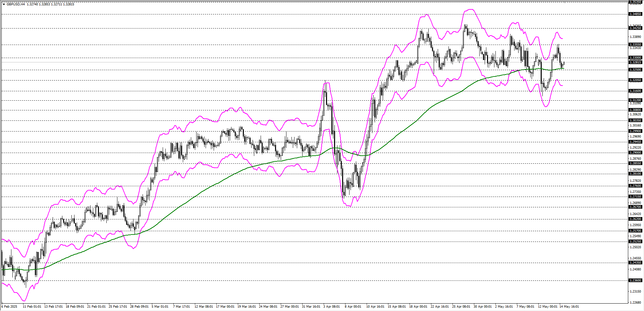Click the 1.25020 price scale value
The width and height of the screenshot is (644, 311).
click(635, 247)
